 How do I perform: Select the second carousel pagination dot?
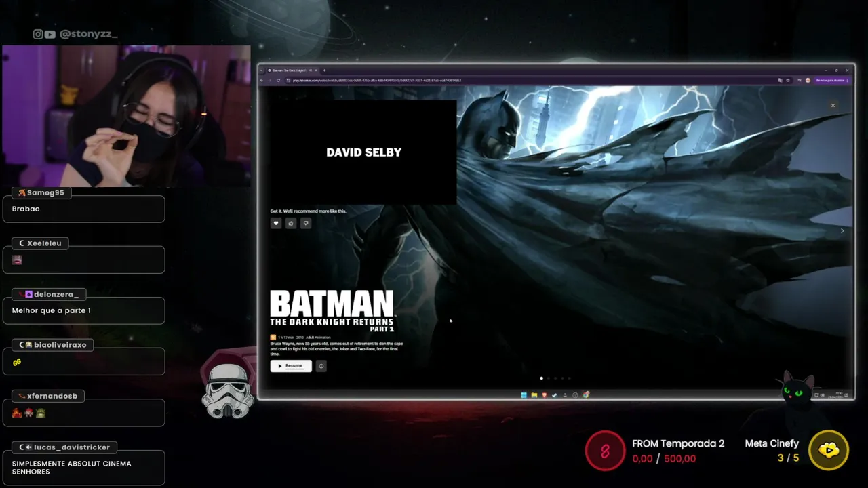[x=548, y=378]
